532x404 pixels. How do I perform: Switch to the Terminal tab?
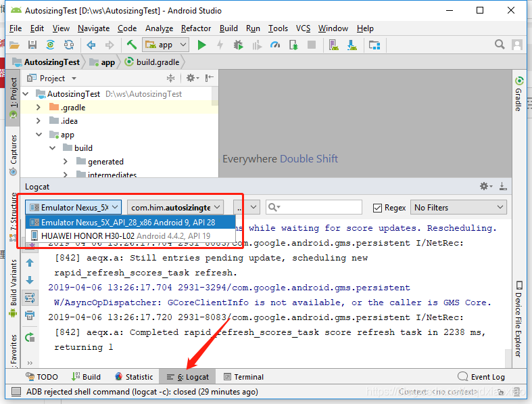coord(243,377)
